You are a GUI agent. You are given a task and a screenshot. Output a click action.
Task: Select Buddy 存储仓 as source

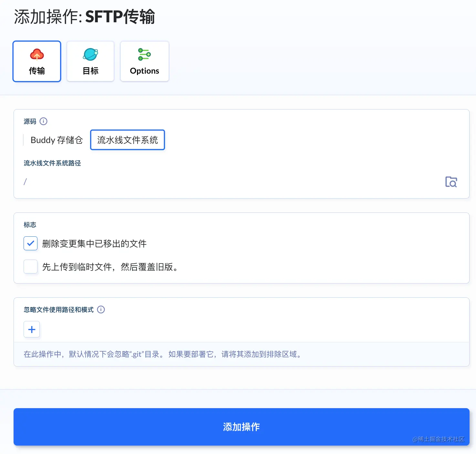click(x=57, y=140)
